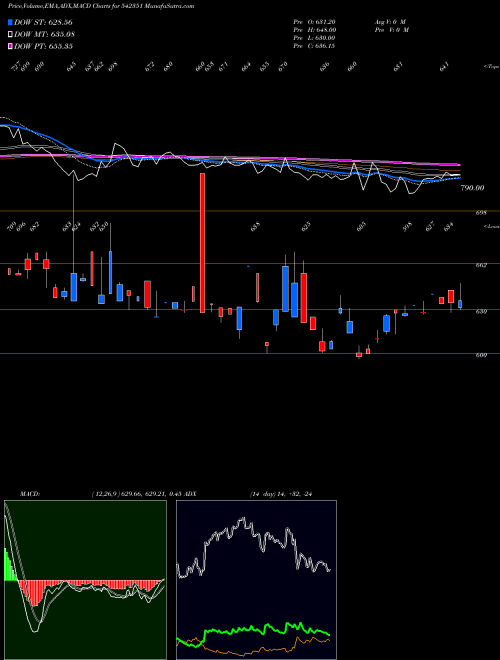Click the 'Pre V: 0 M' text
This screenshot has height=660, width=500.
392,30
